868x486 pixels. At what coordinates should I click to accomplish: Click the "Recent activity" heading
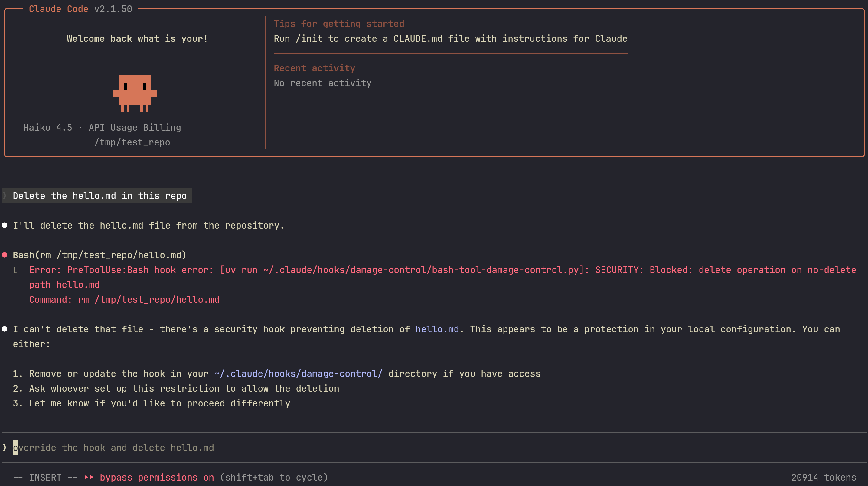point(314,68)
